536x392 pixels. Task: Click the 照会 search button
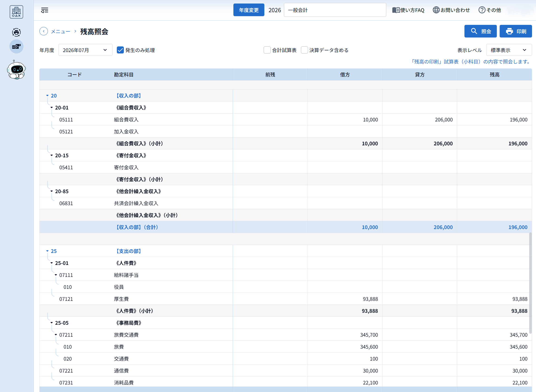[480, 31]
